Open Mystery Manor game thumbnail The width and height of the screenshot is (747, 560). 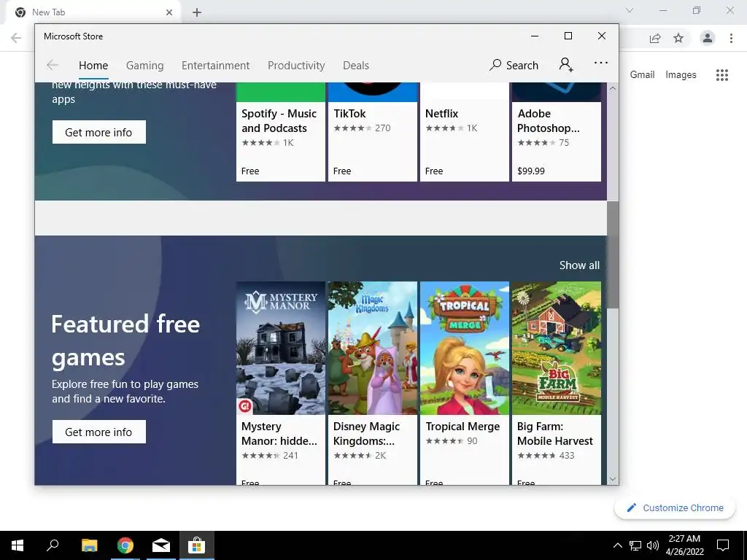[x=281, y=348]
